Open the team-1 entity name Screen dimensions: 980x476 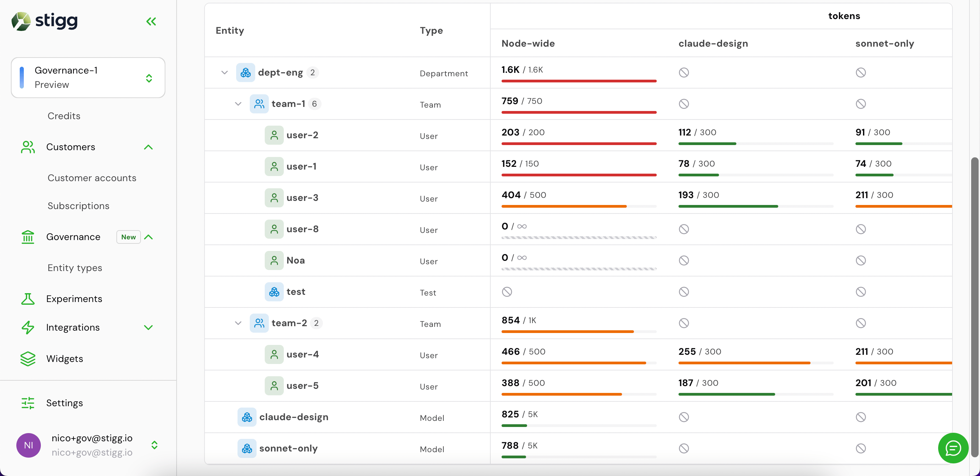(288, 104)
